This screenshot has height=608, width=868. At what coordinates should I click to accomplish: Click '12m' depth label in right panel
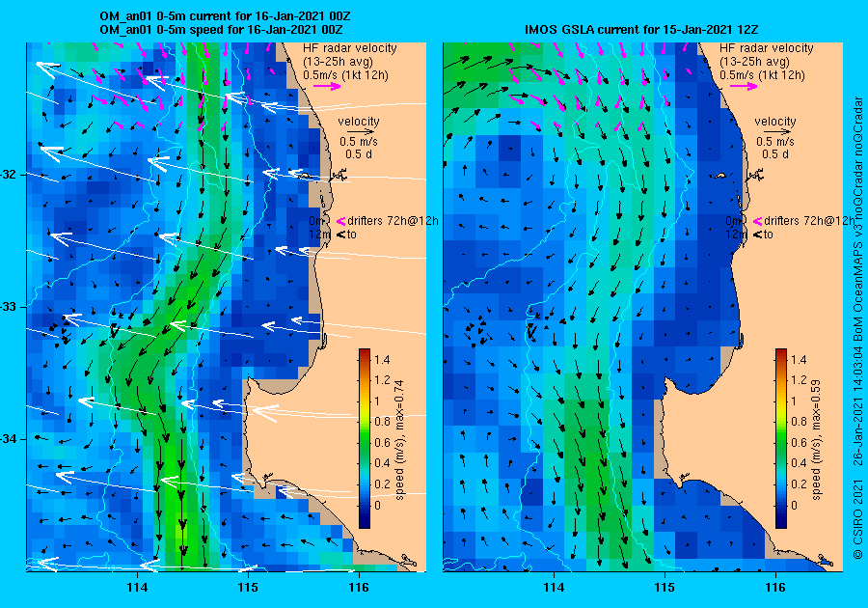tap(736, 235)
